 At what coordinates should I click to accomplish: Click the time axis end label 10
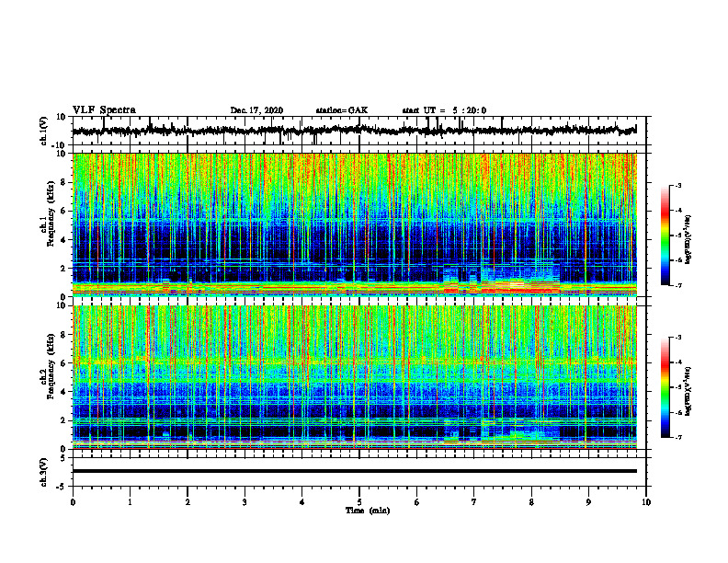(x=646, y=502)
